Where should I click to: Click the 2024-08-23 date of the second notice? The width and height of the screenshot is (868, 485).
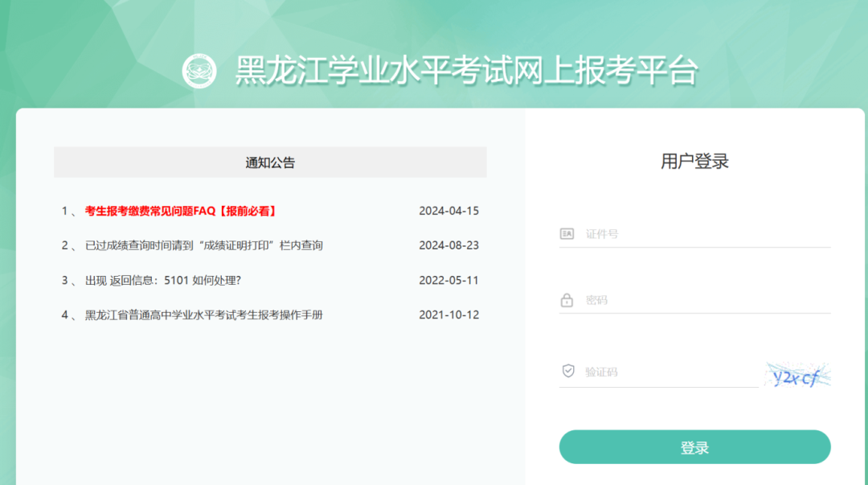point(448,245)
